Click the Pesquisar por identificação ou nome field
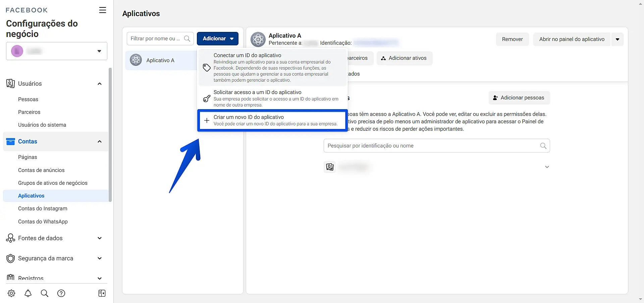The image size is (644, 303). click(x=437, y=146)
